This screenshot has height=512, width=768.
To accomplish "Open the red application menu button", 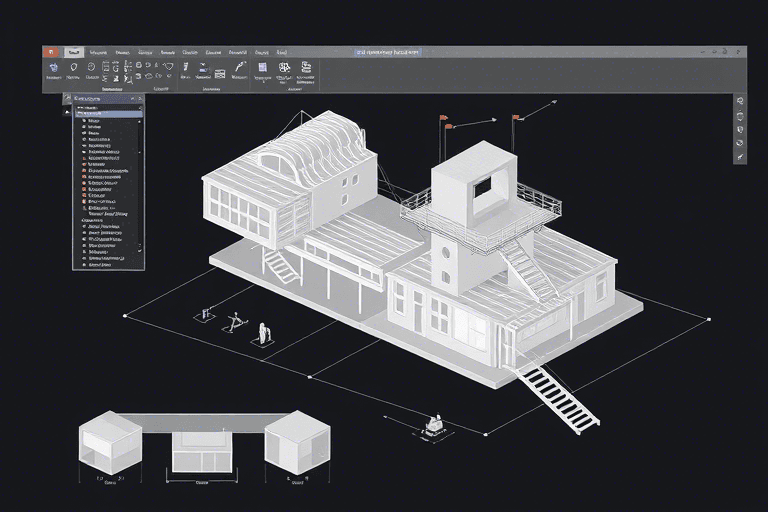I will tap(49, 51).
